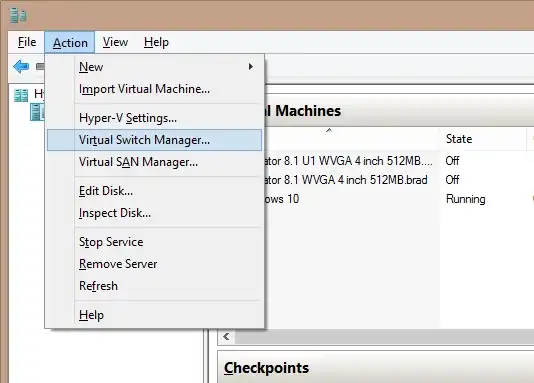Click the horizontal scrollbar track
Image resolution: width=534 pixels, height=383 pixels.
pyautogui.click(x=384, y=337)
